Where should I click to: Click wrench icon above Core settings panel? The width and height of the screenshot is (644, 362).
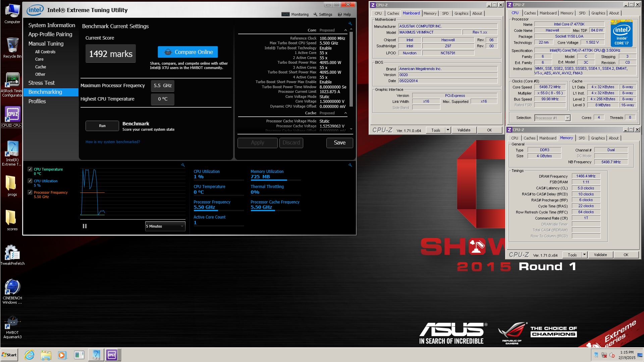click(x=350, y=24)
